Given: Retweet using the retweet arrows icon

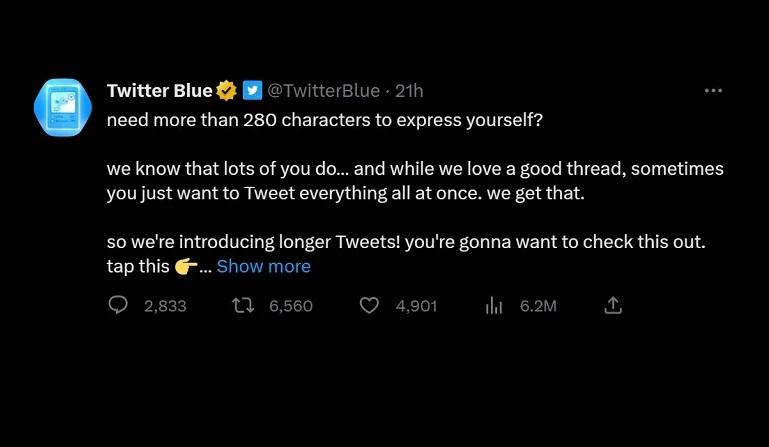Looking at the screenshot, I should (244, 305).
